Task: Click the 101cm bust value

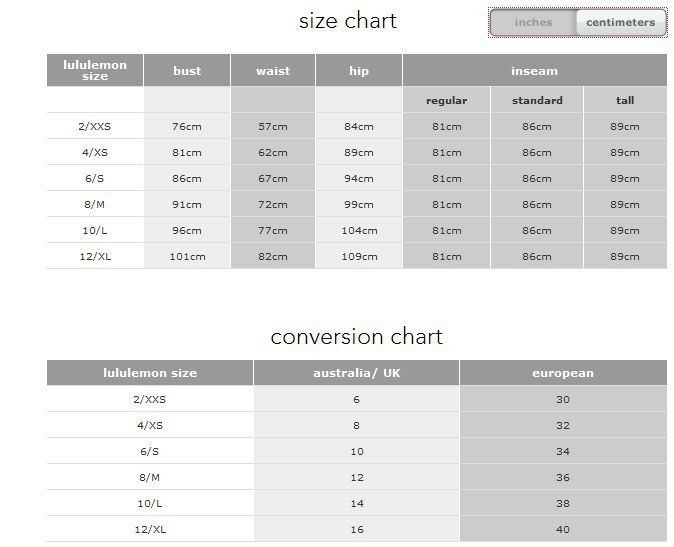Action: (x=187, y=257)
